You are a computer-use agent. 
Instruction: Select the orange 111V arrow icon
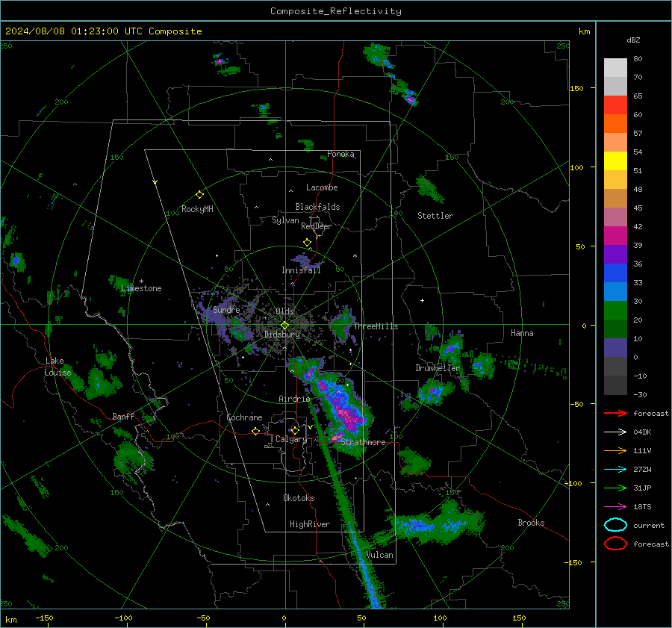coord(615,450)
